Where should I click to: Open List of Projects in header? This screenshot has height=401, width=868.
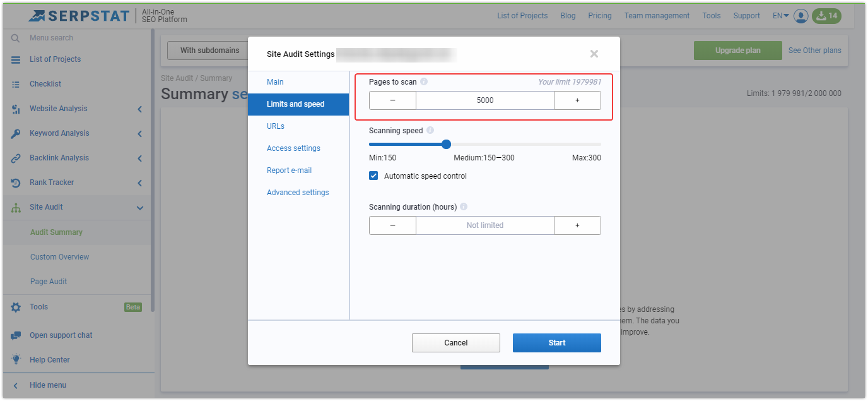[522, 16]
